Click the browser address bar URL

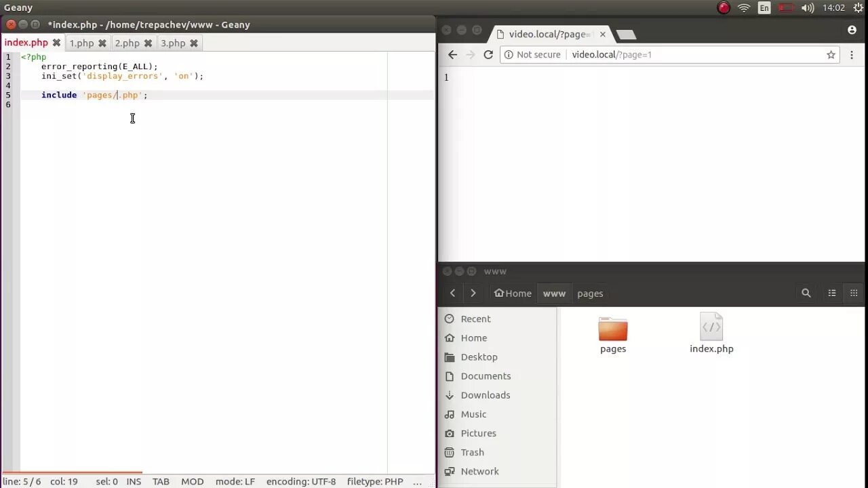(x=612, y=55)
